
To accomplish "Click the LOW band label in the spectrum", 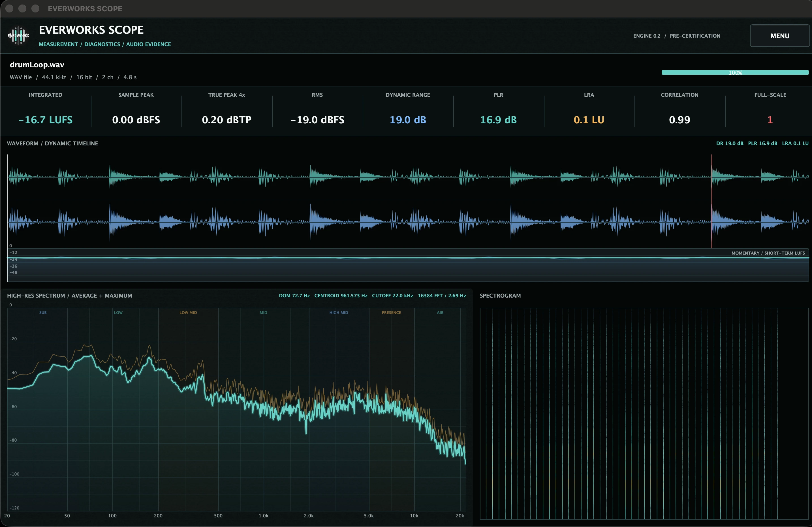I will pos(118,313).
